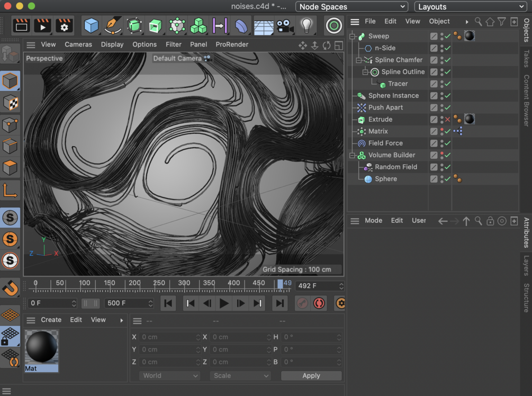Toggle the Matrix object's enable checkmark
This screenshot has height=396, width=532.
tap(447, 131)
